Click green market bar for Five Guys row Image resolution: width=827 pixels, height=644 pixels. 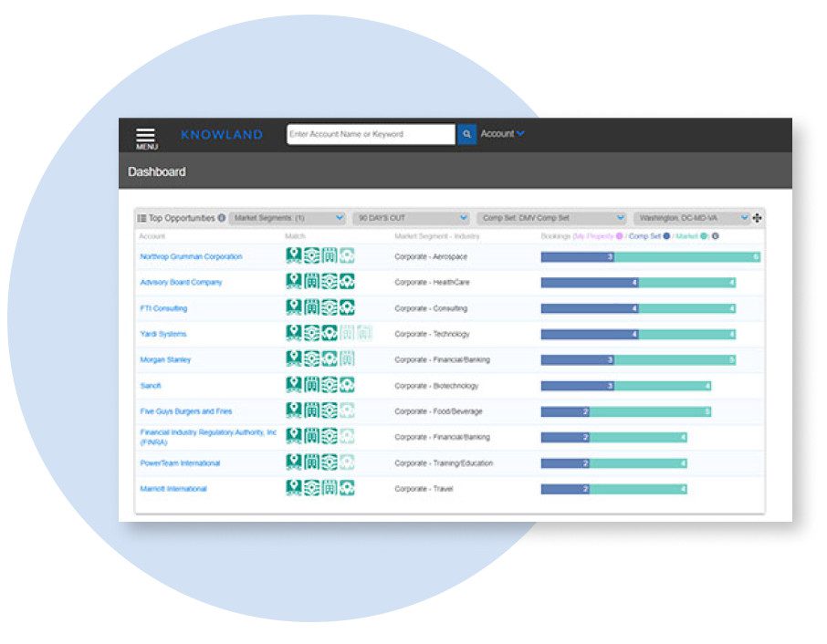pyautogui.click(x=650, y=411)
